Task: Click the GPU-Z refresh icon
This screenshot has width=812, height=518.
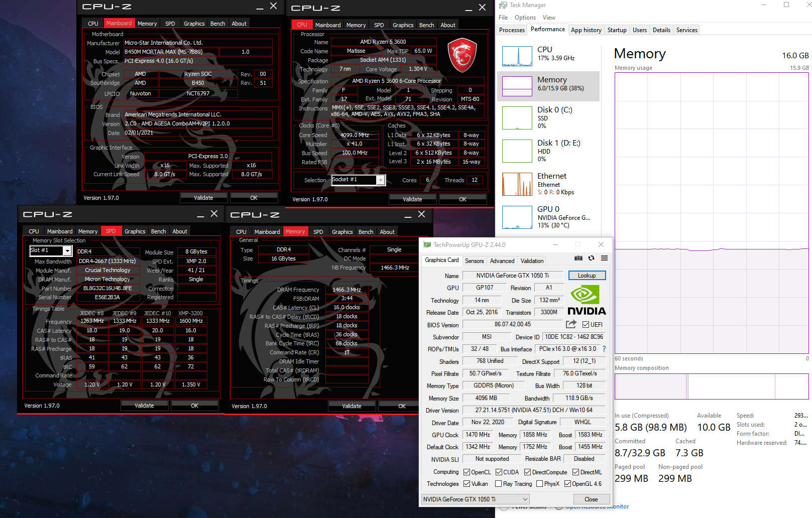Action: 592,258
